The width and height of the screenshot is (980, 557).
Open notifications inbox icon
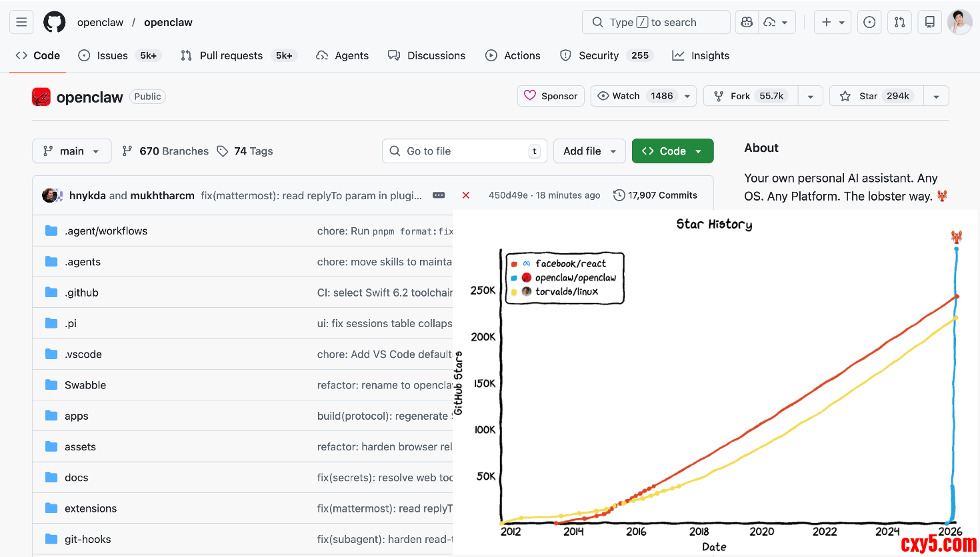tap(929, 22)
